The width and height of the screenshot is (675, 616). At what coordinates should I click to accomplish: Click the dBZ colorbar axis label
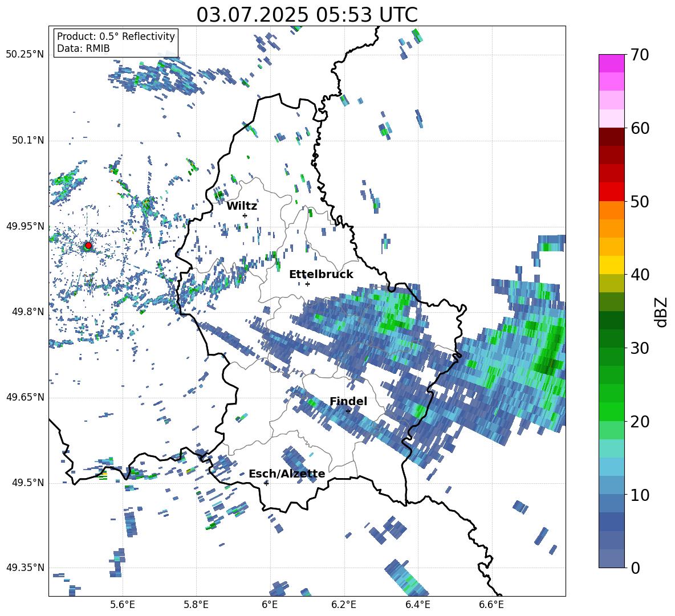coord(662,312)
